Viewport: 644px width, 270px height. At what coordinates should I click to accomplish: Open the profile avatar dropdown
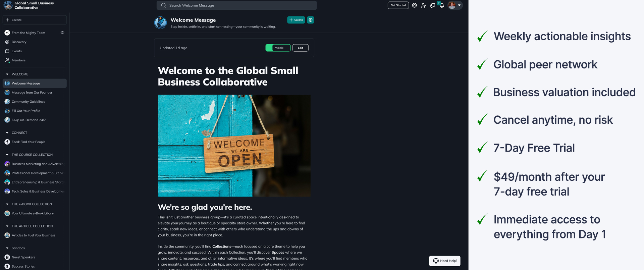[x=455, y=5]
